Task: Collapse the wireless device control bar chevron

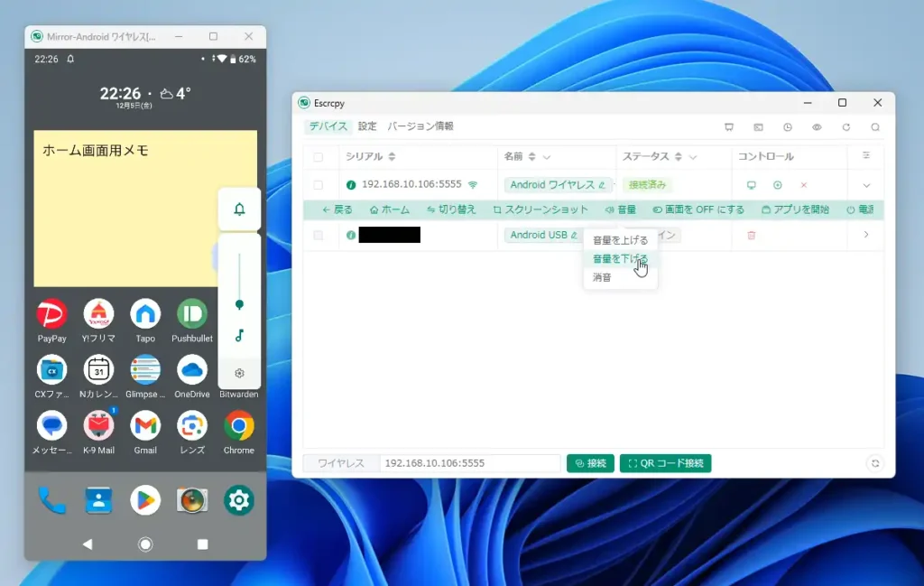Action: pos(866,184)
